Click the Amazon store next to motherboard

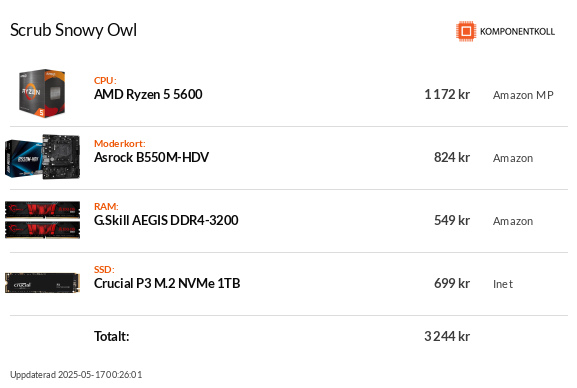tap(513, 158)
